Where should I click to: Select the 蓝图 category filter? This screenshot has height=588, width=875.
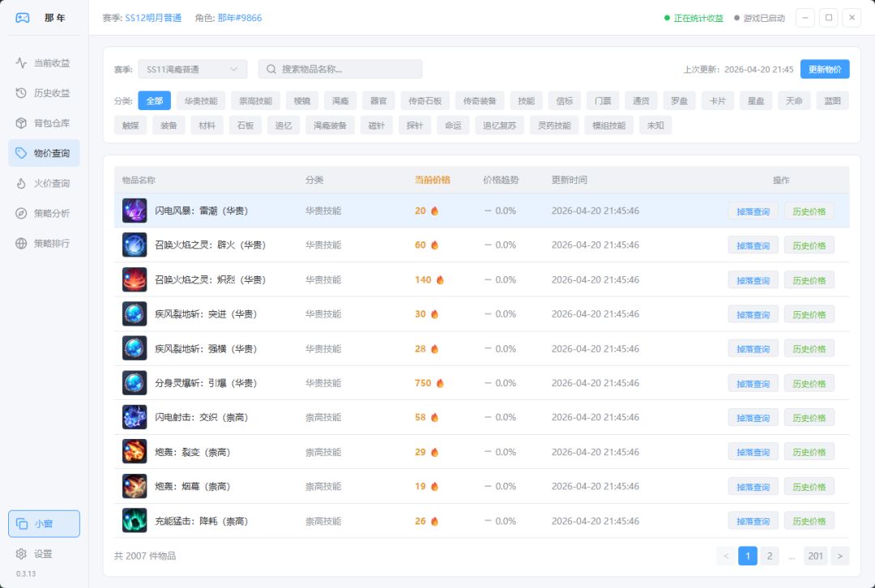coord(832,101)
